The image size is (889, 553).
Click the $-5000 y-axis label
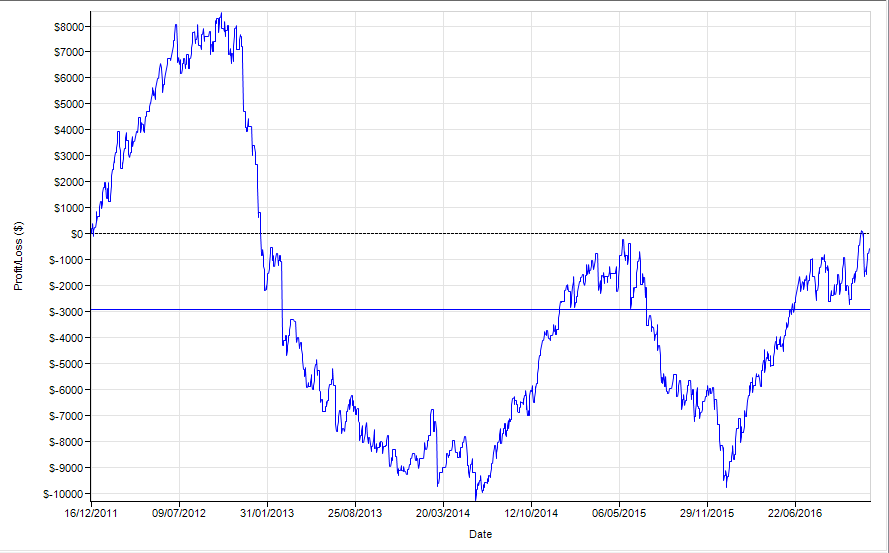67,364
